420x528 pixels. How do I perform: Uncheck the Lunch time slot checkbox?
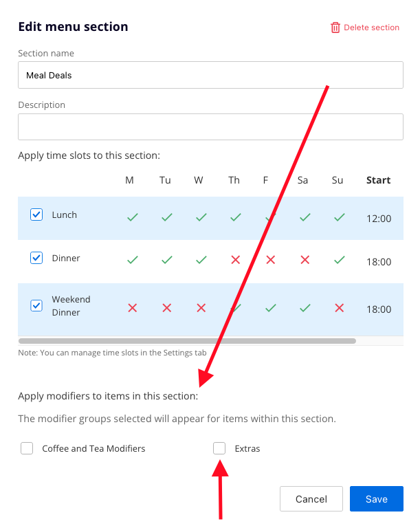click(37, 214)
